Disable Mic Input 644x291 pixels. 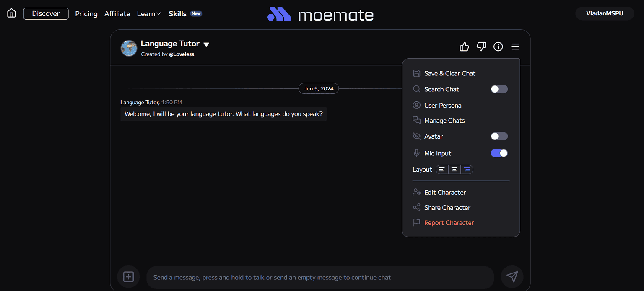coord(499,153)
